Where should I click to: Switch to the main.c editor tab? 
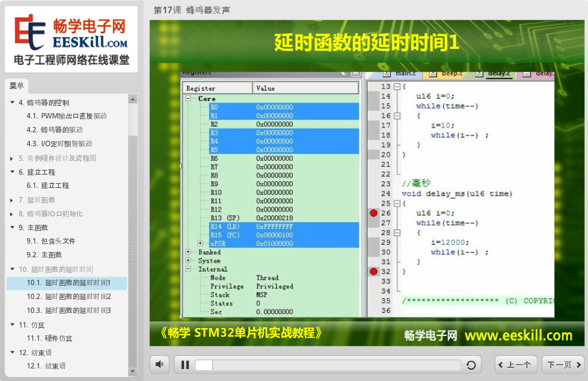point(400,74)
